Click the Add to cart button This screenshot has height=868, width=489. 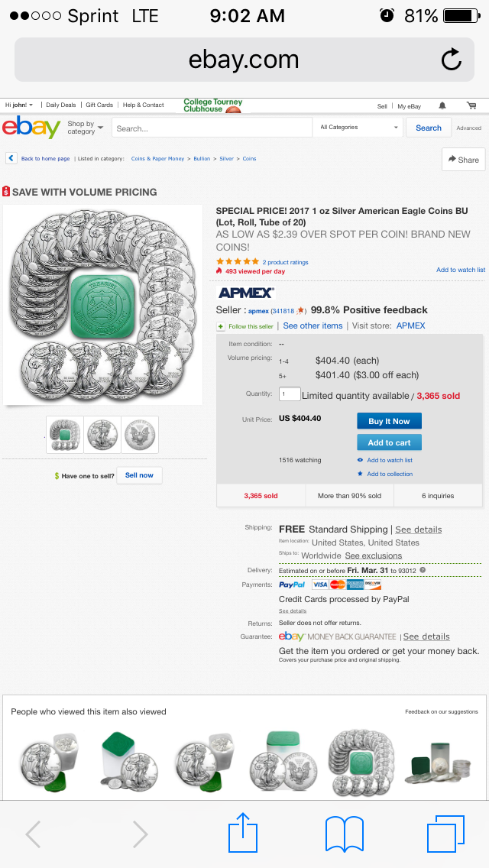390,442
